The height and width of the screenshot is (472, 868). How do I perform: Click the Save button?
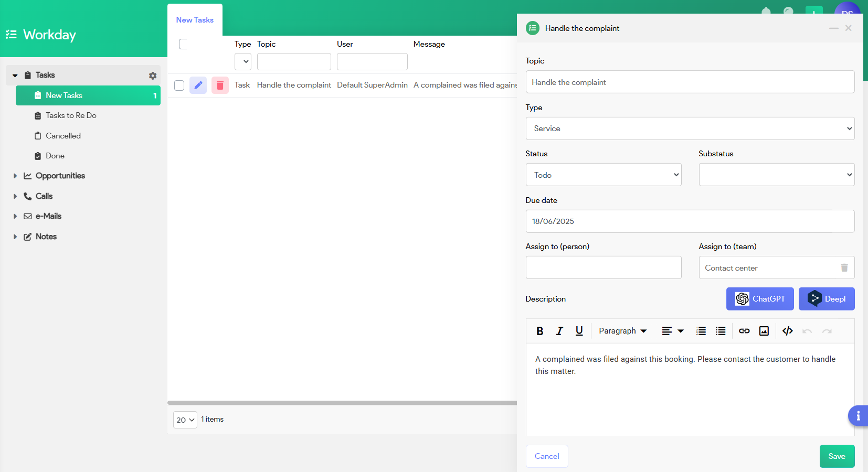click(x=837, y=456)
